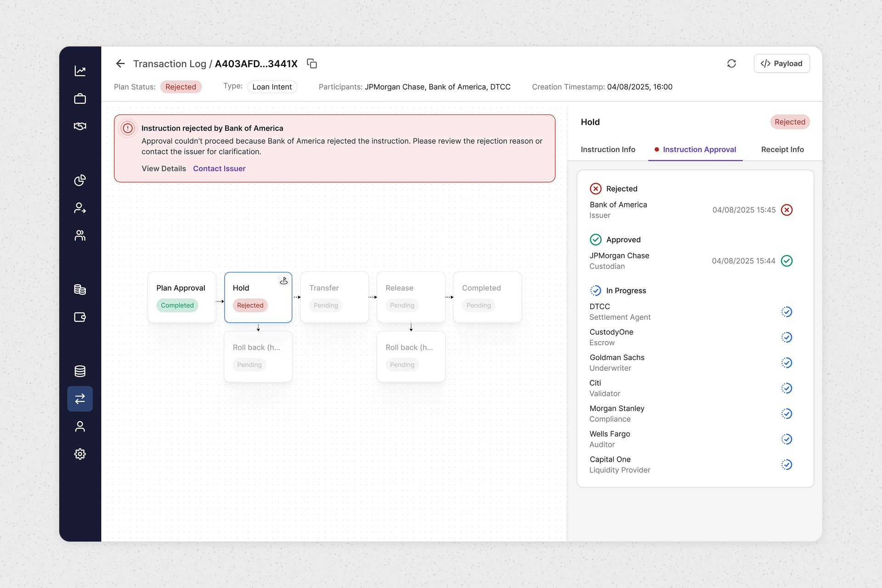Screen dimensions: 882x588
Task: Open the Payload button
Action: coord(781,63)
